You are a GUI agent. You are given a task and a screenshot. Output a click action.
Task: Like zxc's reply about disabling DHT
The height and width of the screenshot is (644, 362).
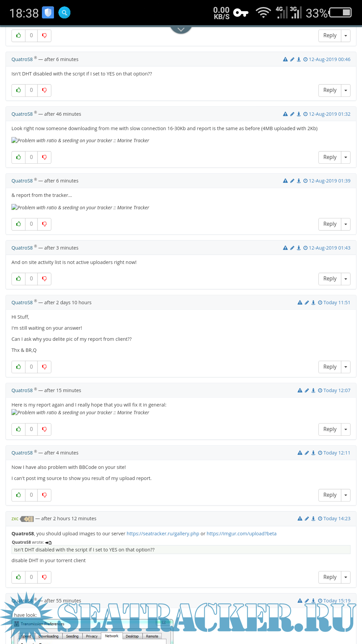click(19, 577)
